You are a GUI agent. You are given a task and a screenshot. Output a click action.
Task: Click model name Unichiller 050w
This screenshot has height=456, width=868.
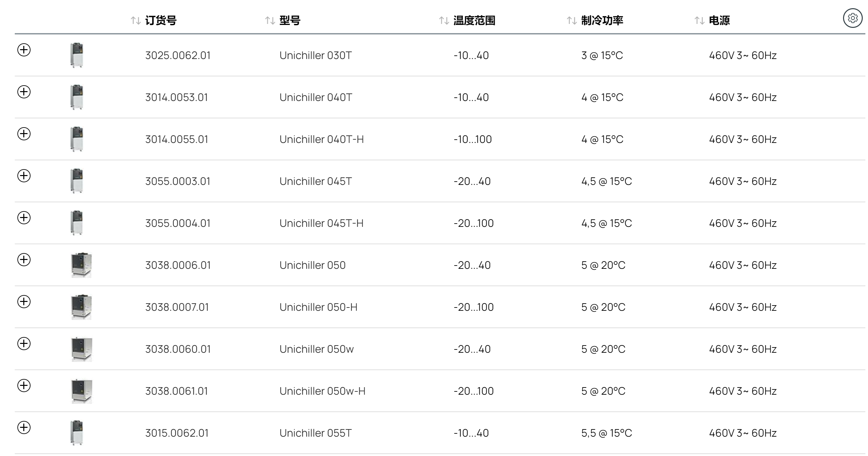pyautogui.click(x=317, y=349)
